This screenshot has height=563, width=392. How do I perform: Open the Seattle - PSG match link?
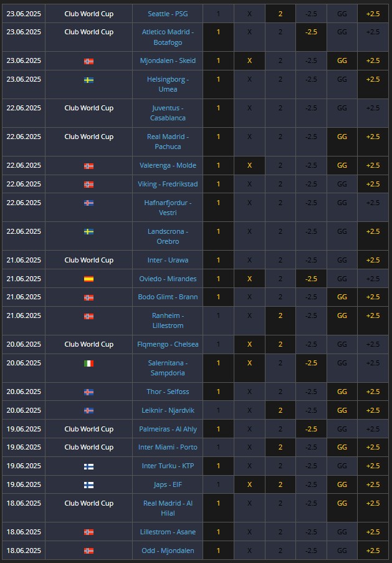click(x=168, y=14)
